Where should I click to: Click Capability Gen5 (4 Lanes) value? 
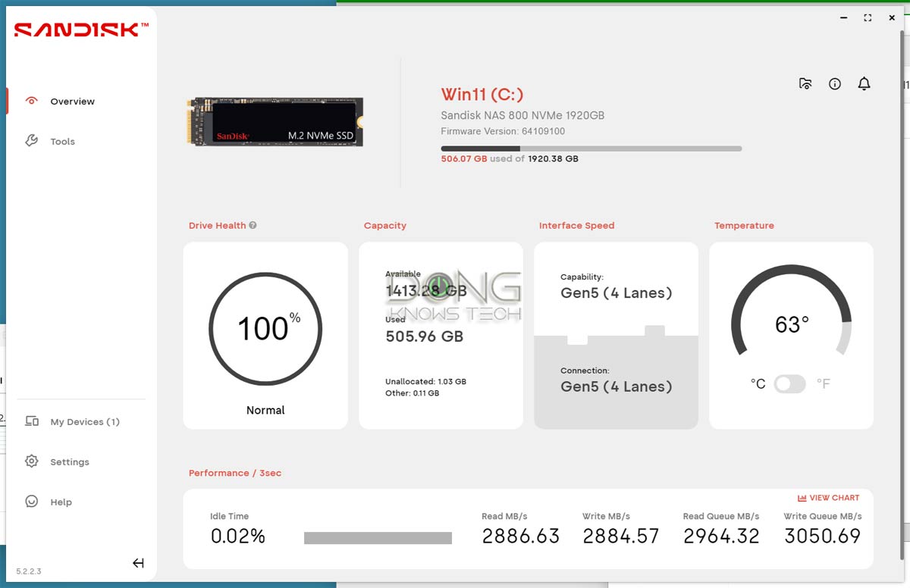(617, 293)
